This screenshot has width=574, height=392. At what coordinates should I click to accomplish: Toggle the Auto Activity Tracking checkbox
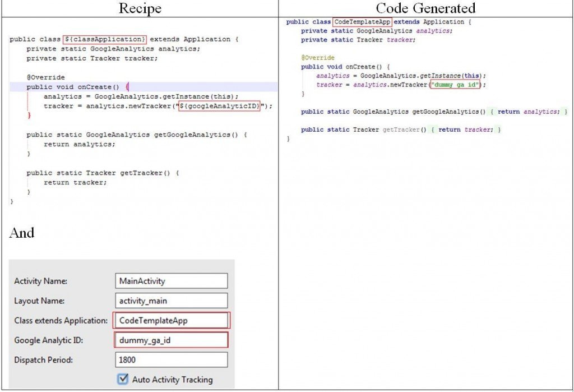pyautogui.click(x=123, y=380)
